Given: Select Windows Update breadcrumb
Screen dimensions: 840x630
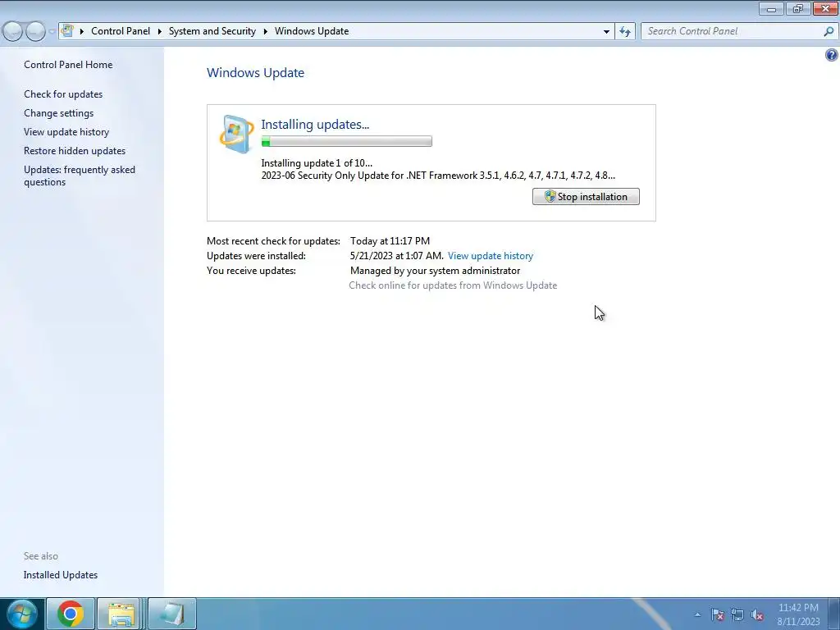Looking at the screenshot, I should coord(312,31).
